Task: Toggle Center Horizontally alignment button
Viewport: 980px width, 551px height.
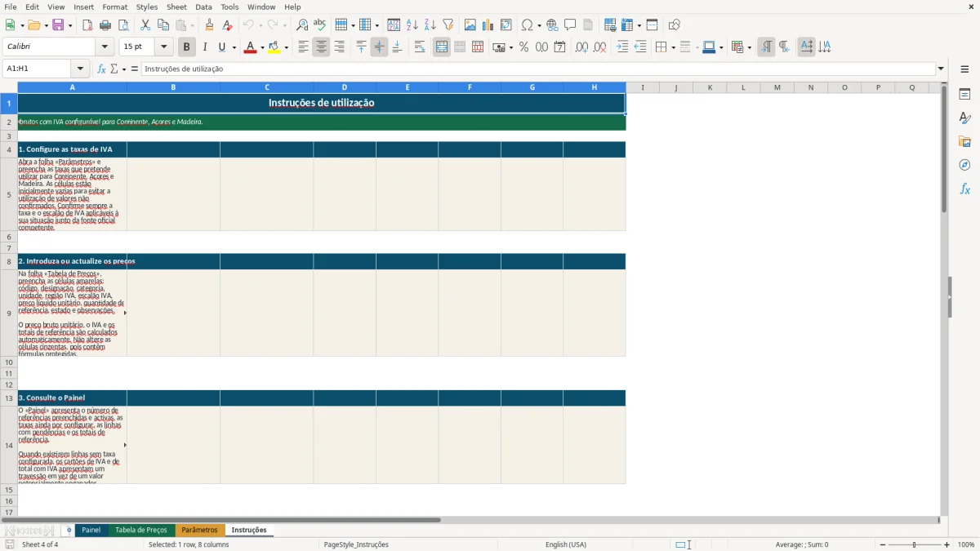Action: pyautogui.click(x=321, y=47)
